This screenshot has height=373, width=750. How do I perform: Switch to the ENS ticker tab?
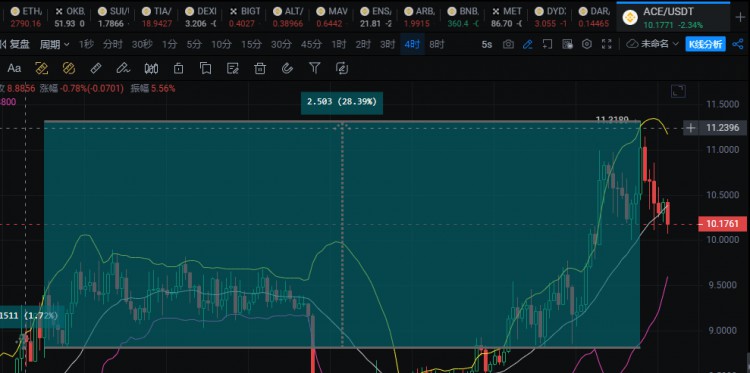pyautogui.click(x=376, y=17)
